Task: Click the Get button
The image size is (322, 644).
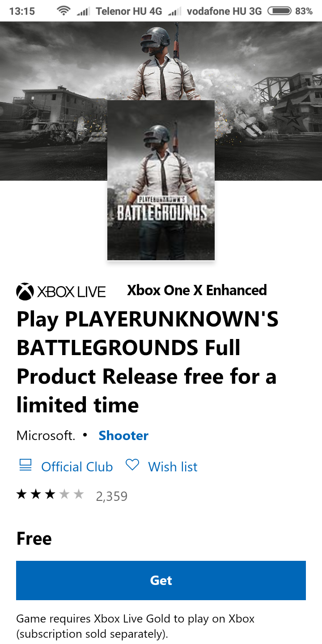Action: pyautogui.click(x=161, y=580)
